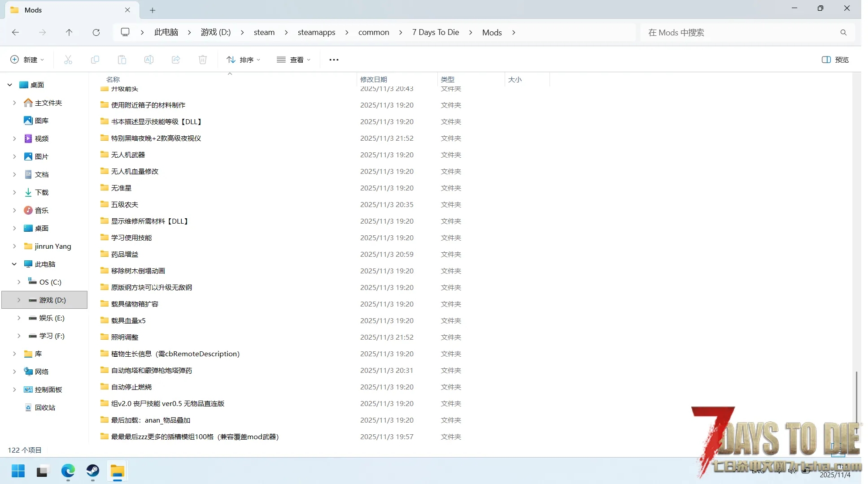The height and width of the screenshot is (484, 868).
Task: Open the 新建 new item menu
Action: (27, 60)
